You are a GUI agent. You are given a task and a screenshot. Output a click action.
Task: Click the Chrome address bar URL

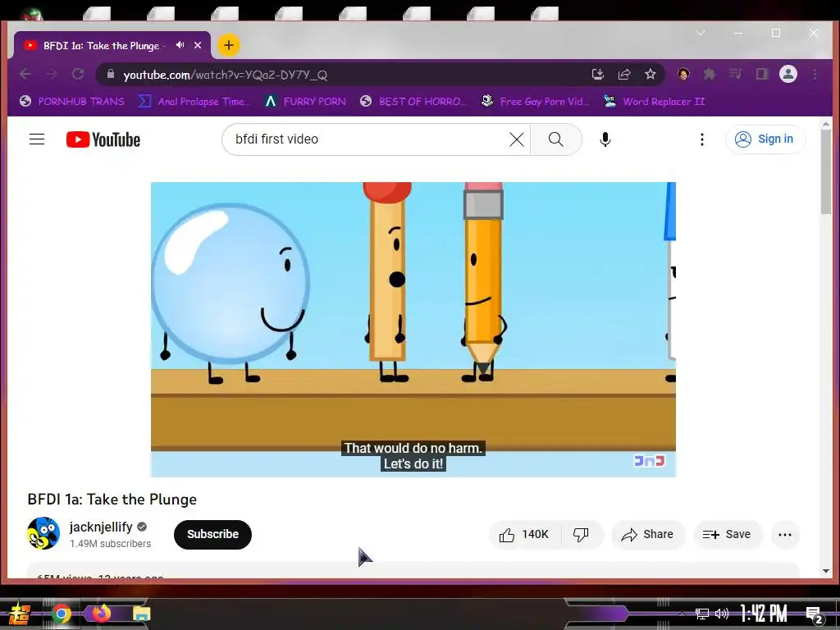click(225, 75)
